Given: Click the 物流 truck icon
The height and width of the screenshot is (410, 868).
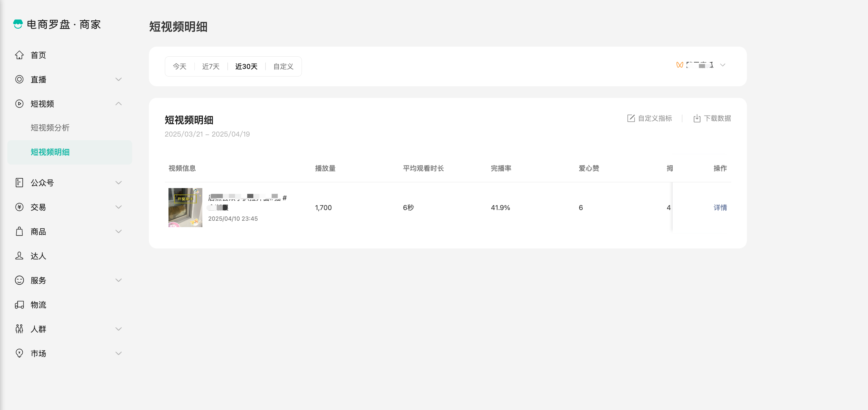Looking at the screenshot, I should click(19, 305).
